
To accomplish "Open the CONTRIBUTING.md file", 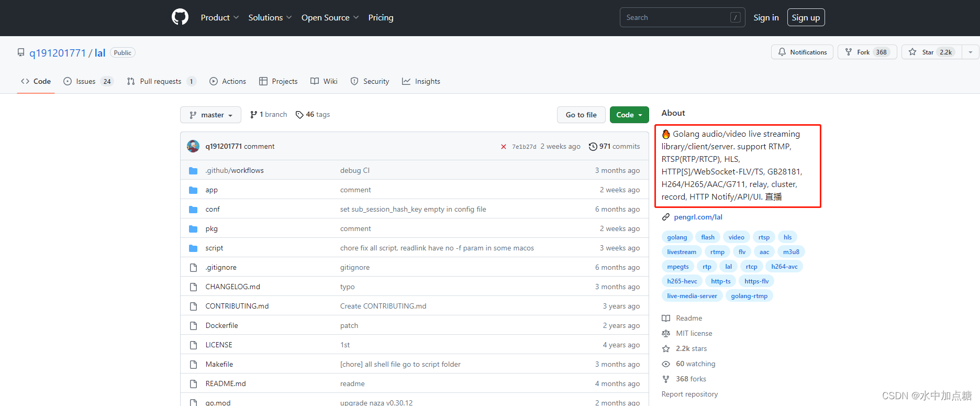I will 237,306.
